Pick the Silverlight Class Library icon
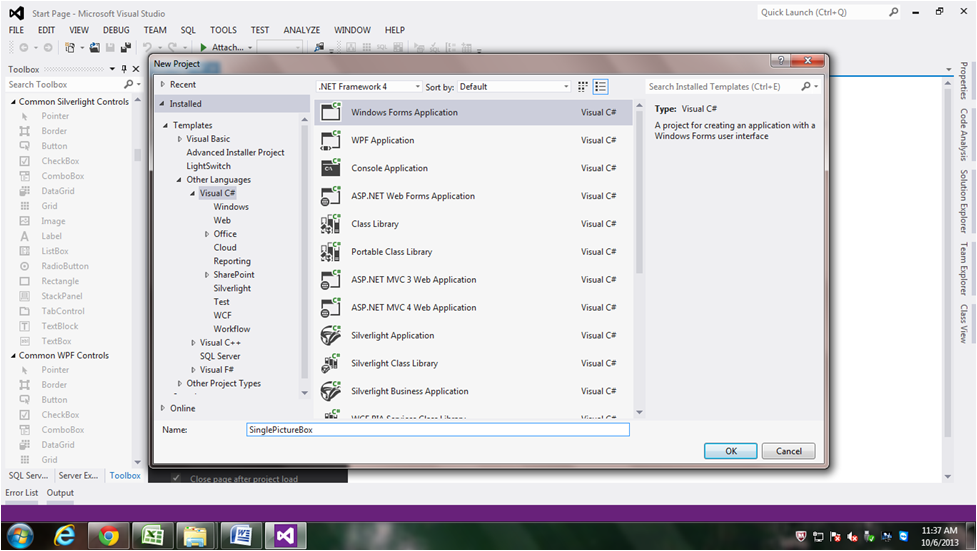The image size is (977, 551). pos(331,363)
